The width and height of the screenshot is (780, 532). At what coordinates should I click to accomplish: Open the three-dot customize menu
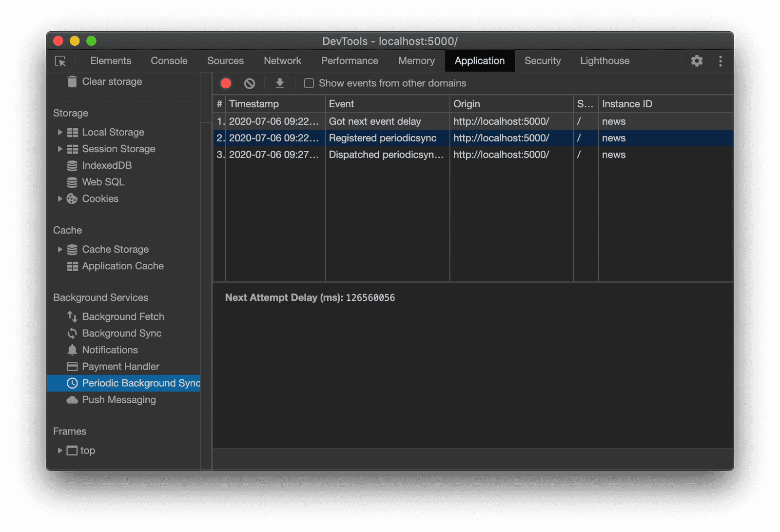click(720, 61)
